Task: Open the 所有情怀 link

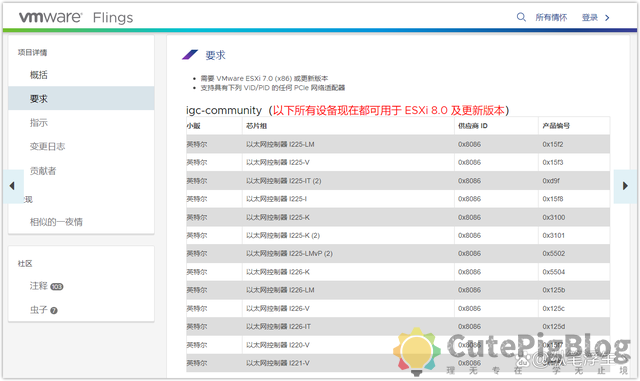Action: [551, 18]
